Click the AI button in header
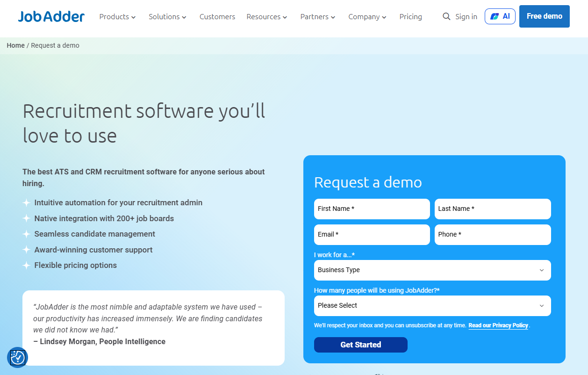588x375 pixels. click(500, 16)
